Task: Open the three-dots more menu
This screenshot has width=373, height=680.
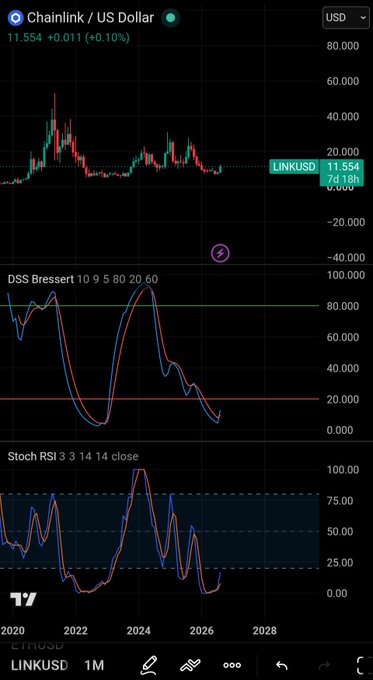Action: click(x=232, y=665)
